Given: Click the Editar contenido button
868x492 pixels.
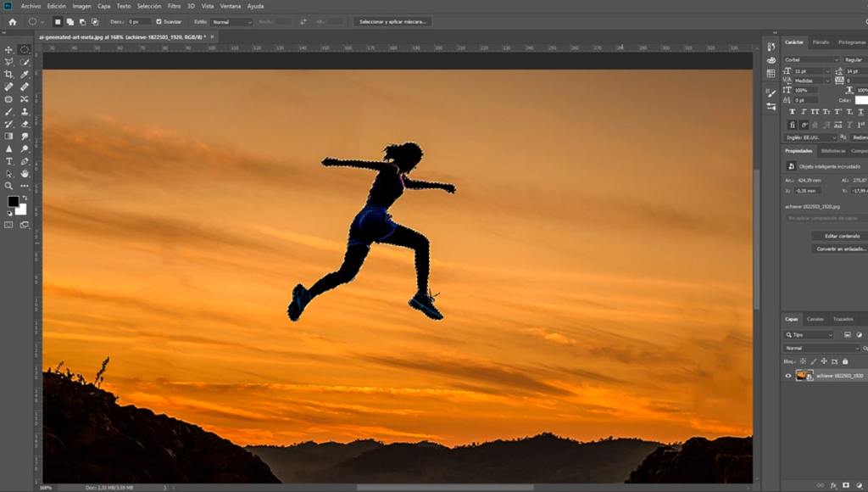Looking at the screenshot, I should pos(837,236).
